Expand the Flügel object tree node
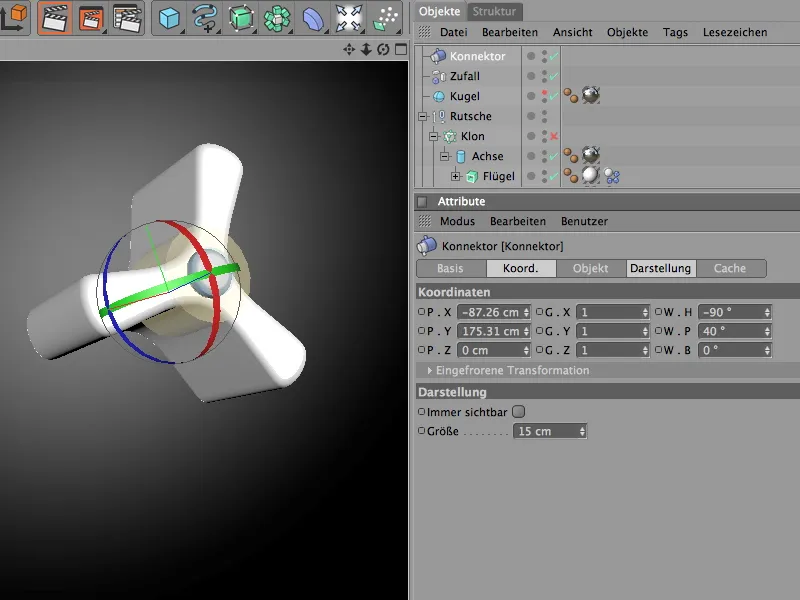This screenshot has width=800, height=600. 456,176
